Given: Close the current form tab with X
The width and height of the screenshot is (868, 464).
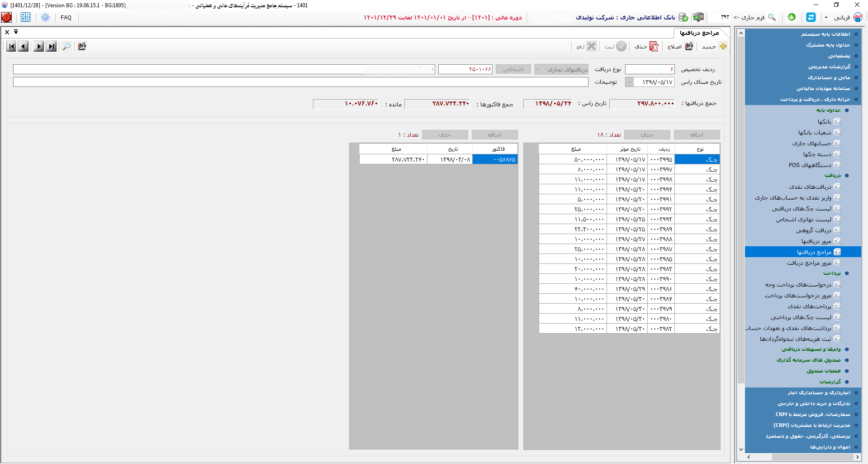Looking at the screenshot, I should point(7,32).
